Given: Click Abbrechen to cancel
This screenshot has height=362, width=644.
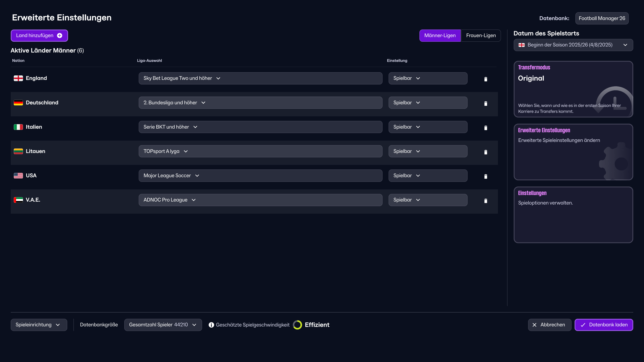Looking at the screenshot, I should [550, 325].
